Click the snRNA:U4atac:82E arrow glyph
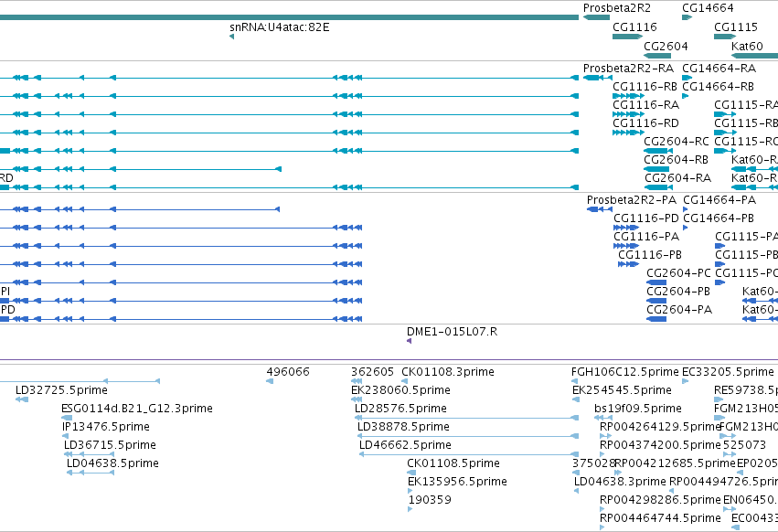 (x=231, y=37)
